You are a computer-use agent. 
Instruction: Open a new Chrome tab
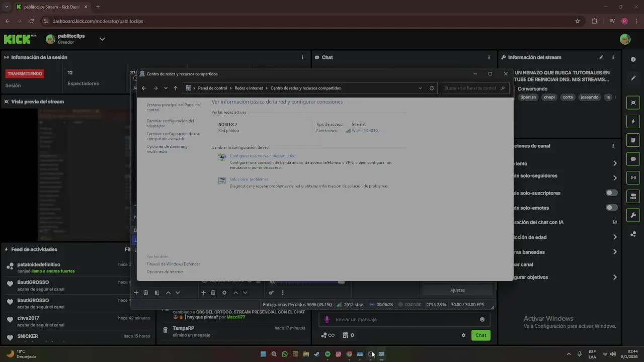point(98,7)
